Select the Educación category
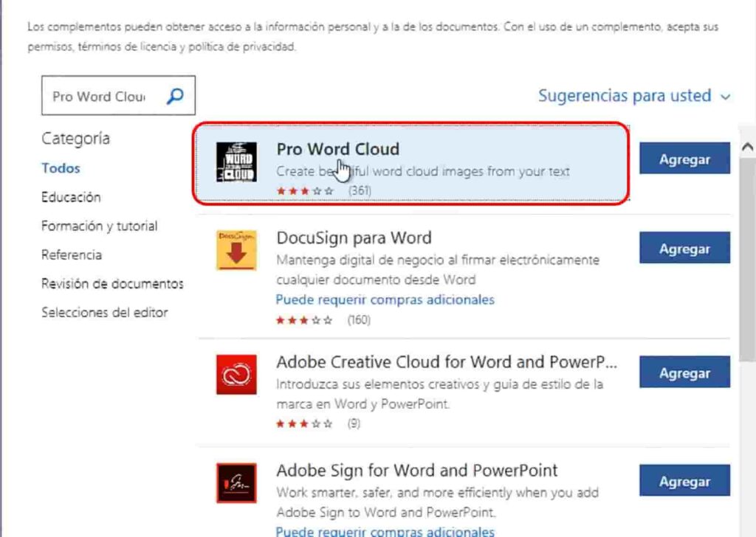The height and width of the screenshot is (537, 756). coord(71,197)
